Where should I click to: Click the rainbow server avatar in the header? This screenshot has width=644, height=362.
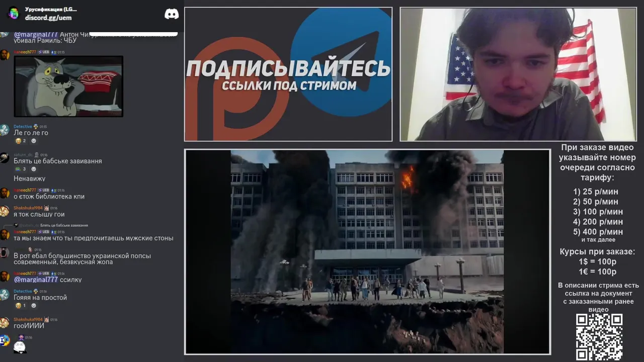click(x=14, y=13)
